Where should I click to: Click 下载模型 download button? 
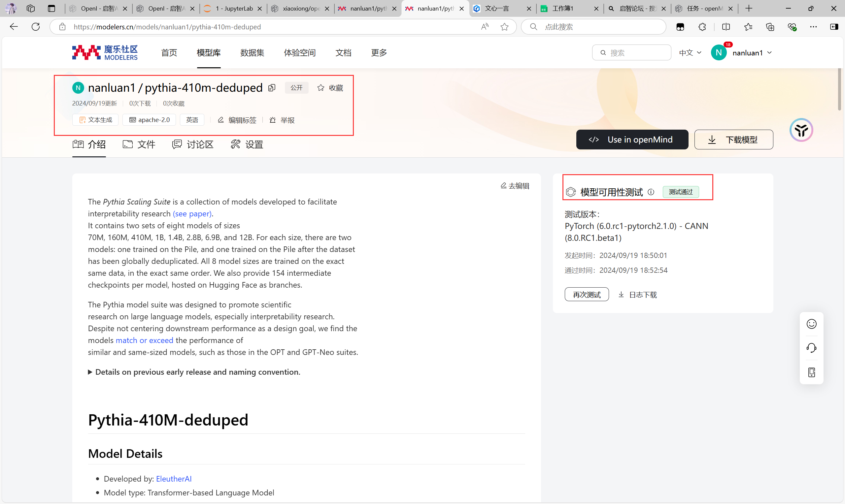pos(733,140)
